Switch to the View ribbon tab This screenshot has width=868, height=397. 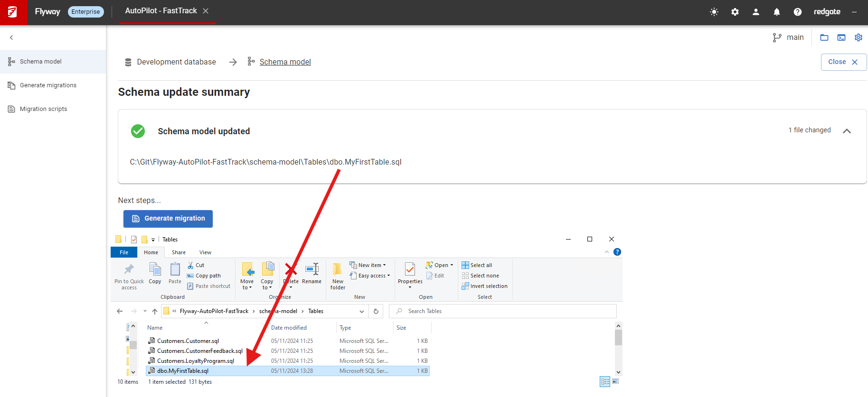point(205,252)
